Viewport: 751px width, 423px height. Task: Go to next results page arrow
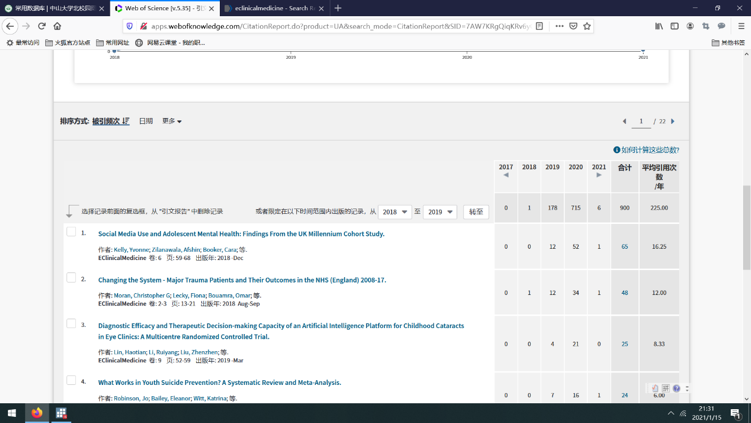coord(673,121)
